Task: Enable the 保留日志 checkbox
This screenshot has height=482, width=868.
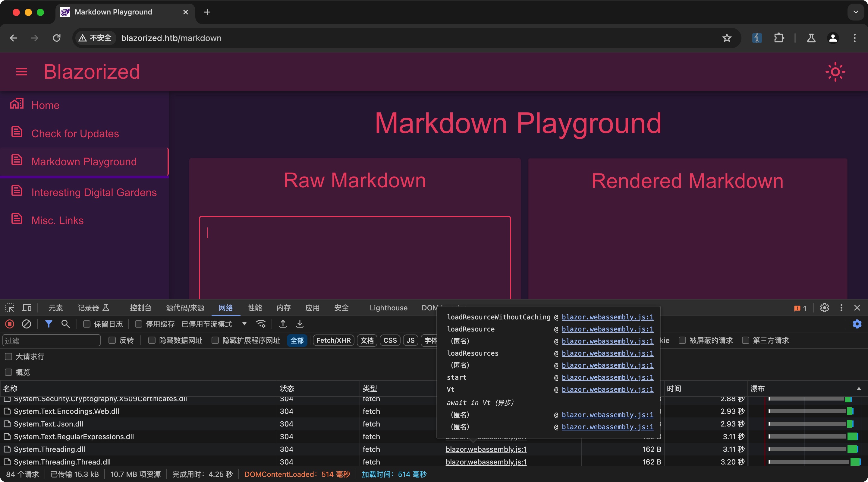Action: click(x=86, y=324)
